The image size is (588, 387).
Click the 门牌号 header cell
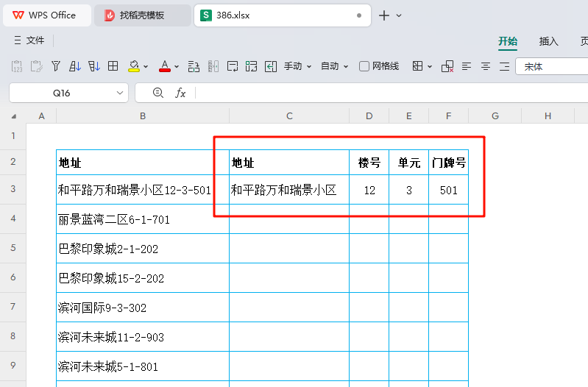(x=448, y=163)
